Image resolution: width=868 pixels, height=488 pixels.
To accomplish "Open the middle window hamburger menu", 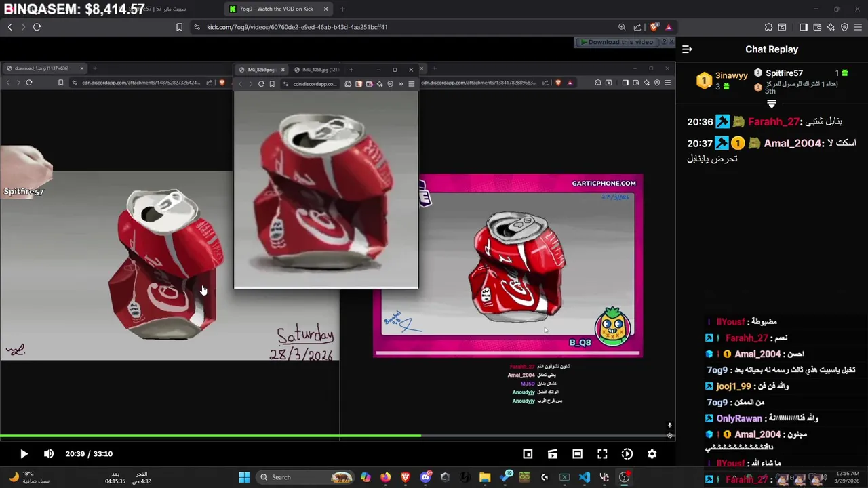I will click(411, 84).
